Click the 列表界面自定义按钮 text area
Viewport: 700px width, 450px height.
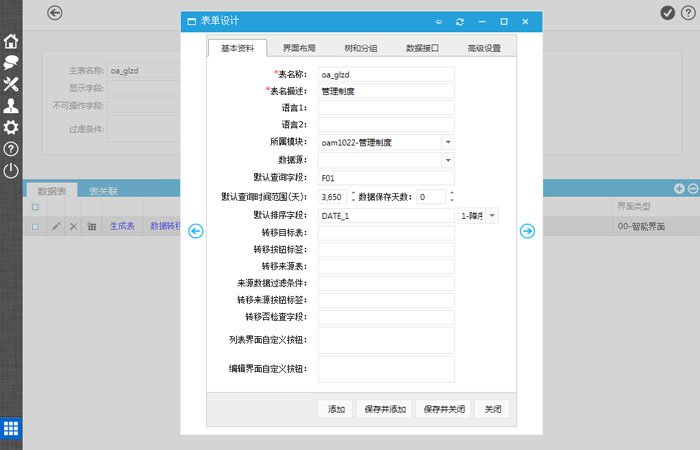(x=386, y=340)
